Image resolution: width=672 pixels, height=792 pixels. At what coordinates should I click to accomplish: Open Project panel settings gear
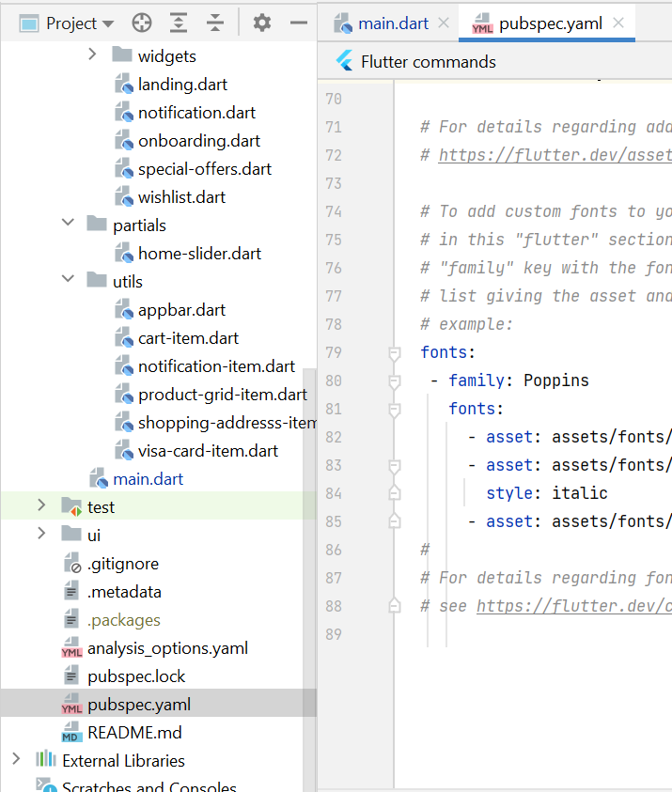pos(262,23)
